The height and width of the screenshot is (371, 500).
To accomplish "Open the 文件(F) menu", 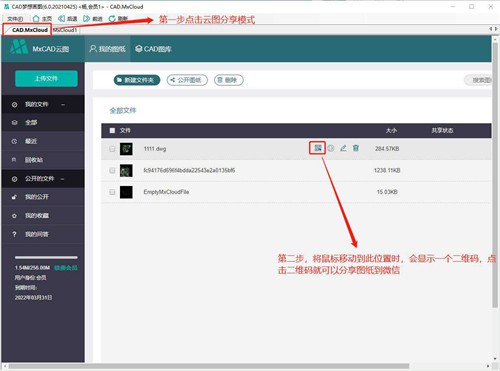I will (15, 19).
